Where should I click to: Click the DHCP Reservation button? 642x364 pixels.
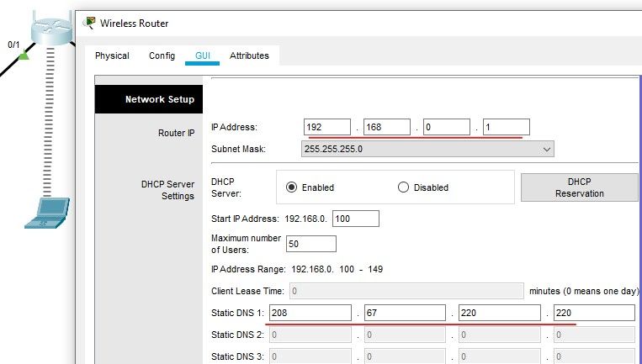click(579, 187)
